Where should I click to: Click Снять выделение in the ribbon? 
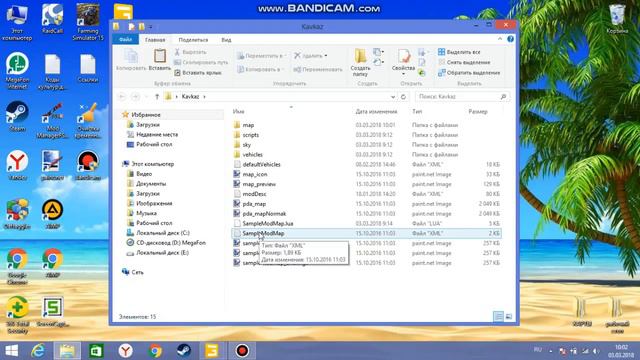(x=464, y=62)
